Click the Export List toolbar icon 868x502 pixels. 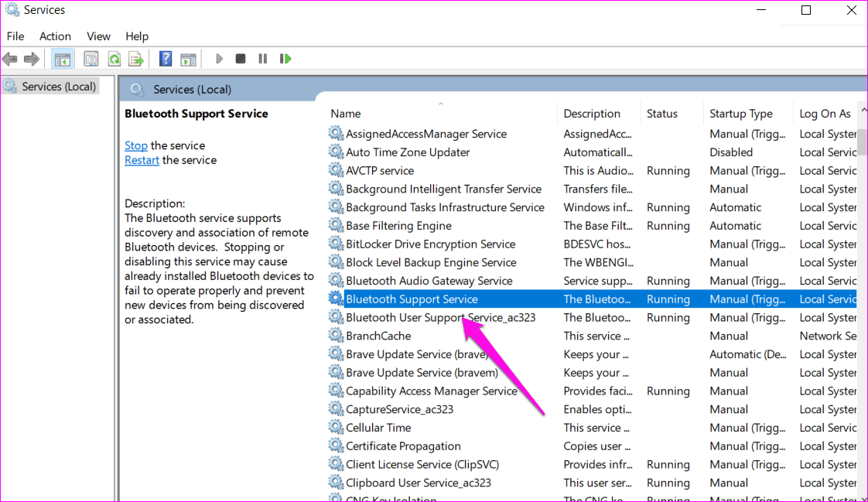[x=136, y=59]
